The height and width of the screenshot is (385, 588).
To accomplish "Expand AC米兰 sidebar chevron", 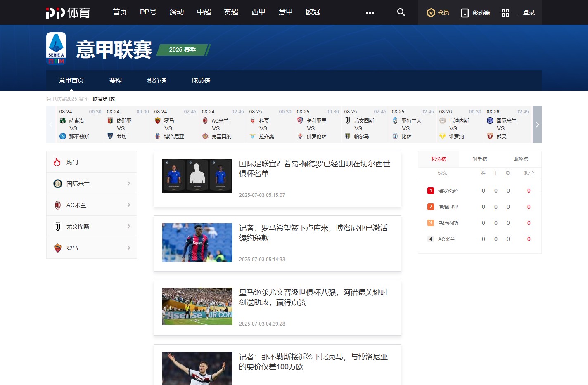I will point(129,205).
